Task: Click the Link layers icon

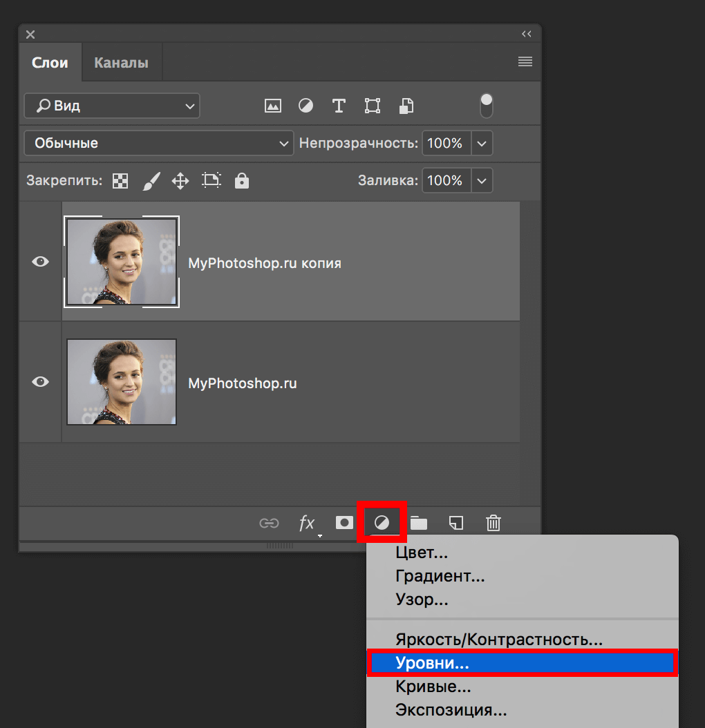Action: tap(270, 523)
